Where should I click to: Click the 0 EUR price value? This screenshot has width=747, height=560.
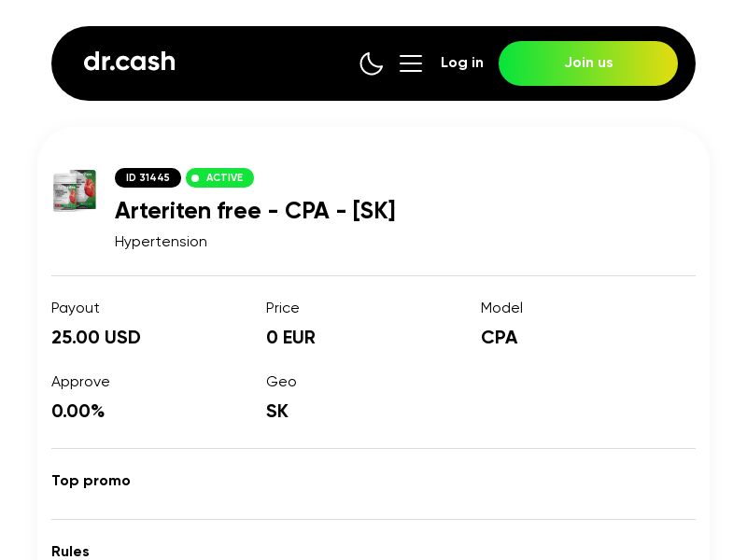click(x=290, y=337)
